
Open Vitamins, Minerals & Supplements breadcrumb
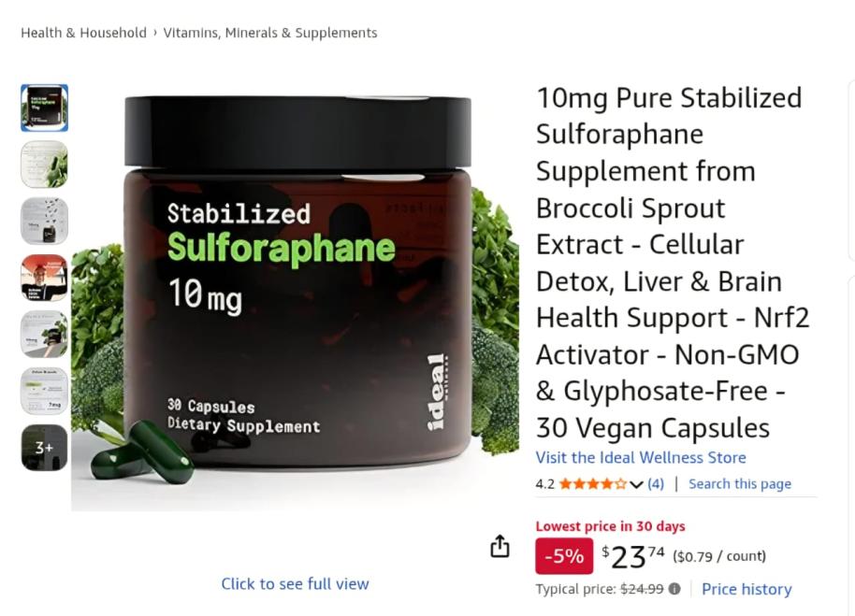tap(270, 33)
